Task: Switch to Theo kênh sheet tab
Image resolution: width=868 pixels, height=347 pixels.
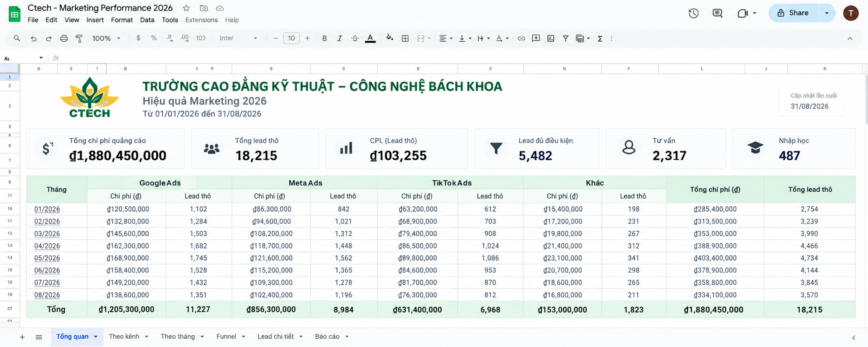Action: coord(124,336)
